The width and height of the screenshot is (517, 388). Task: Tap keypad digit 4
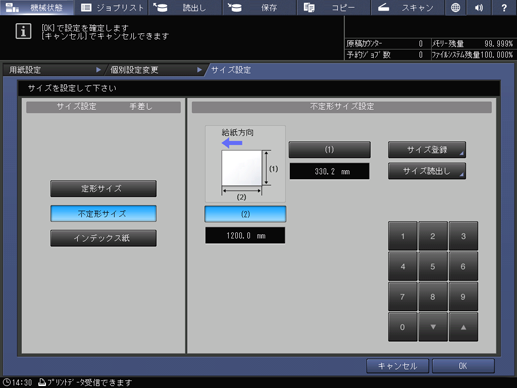coord(403,266)
